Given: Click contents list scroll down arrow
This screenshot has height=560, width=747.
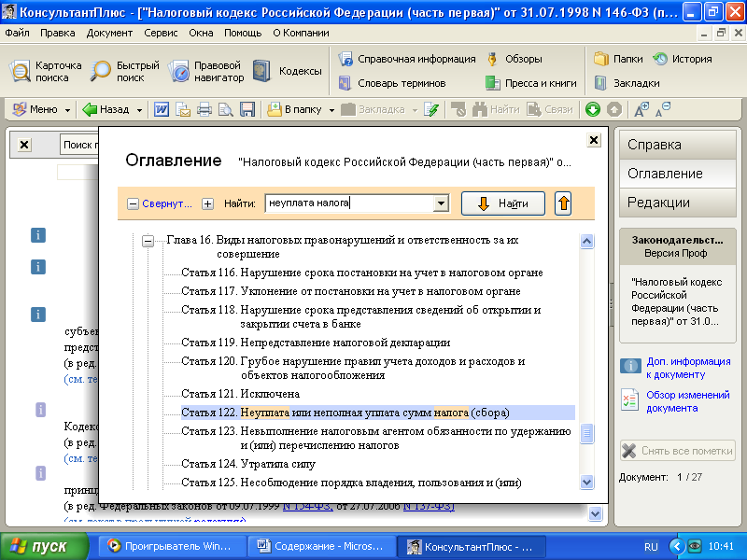Looking at the screenshot, I should click(x=587, y=482).
